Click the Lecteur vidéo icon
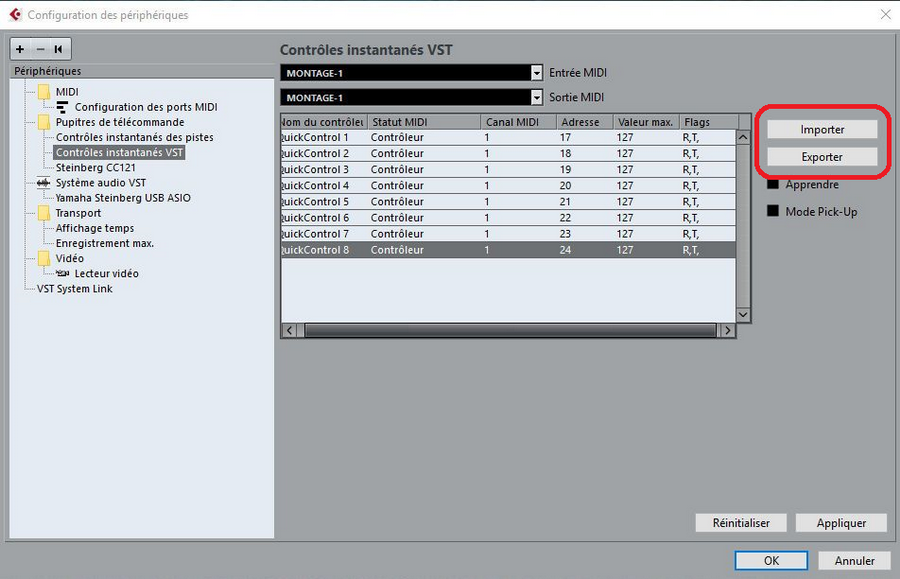 click(x=62, y=273)
